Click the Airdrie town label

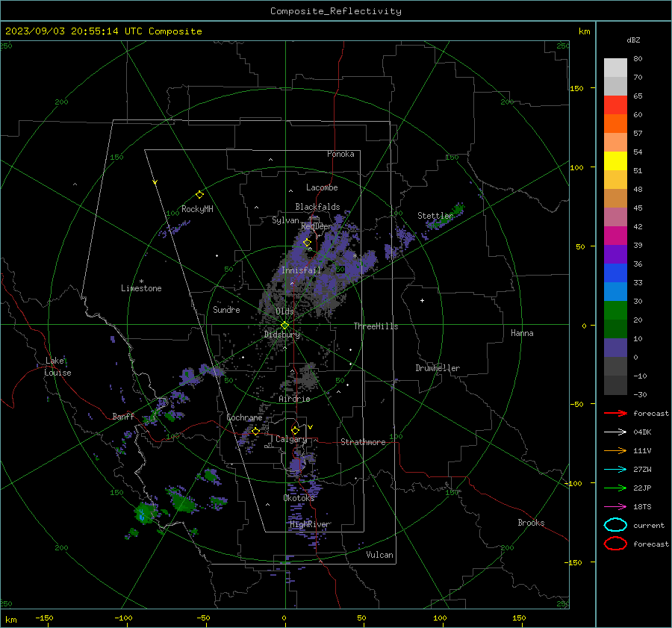pyautogui.click(x=294, y=399)
